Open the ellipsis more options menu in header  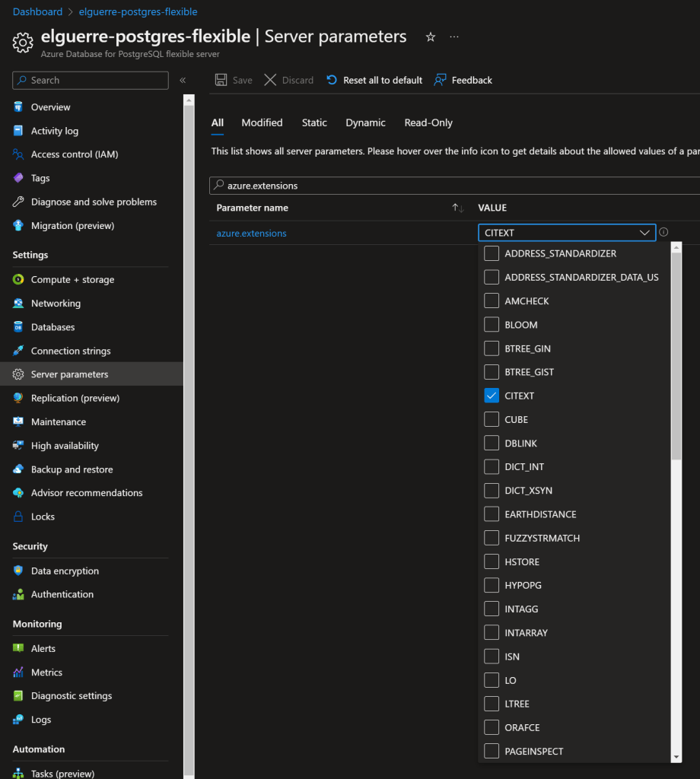coord(454,37)
